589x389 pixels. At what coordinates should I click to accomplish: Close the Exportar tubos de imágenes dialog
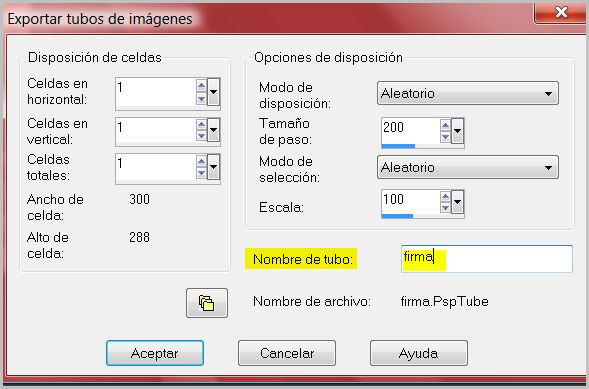pos(561,12)
